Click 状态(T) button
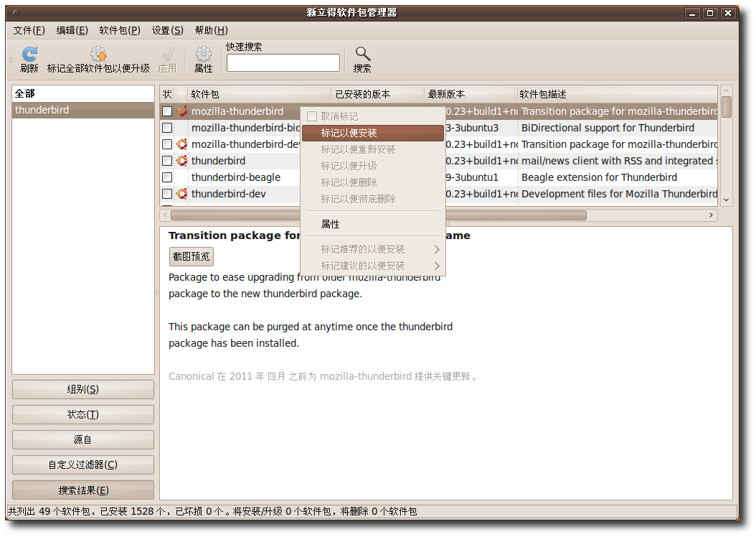 (x=83, y=414)
